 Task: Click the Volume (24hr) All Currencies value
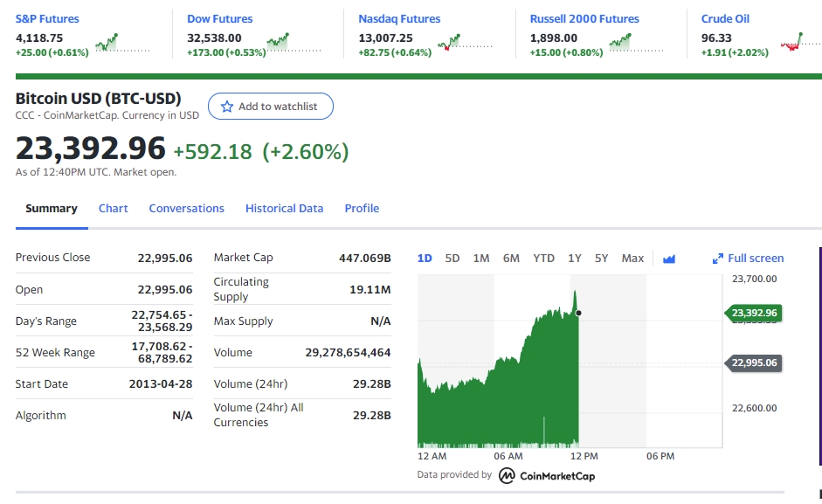click(x=371, y=416)
